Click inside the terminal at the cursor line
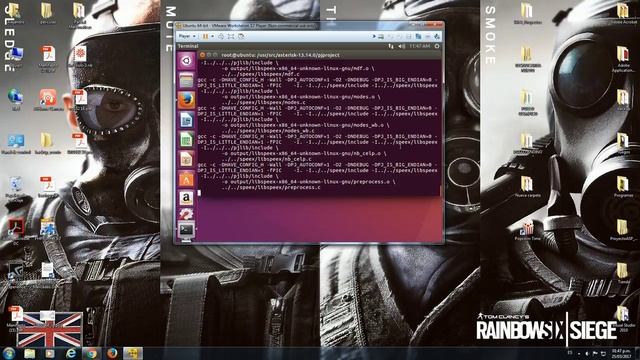This screenshot has height=360, width=640. [199, 193]
